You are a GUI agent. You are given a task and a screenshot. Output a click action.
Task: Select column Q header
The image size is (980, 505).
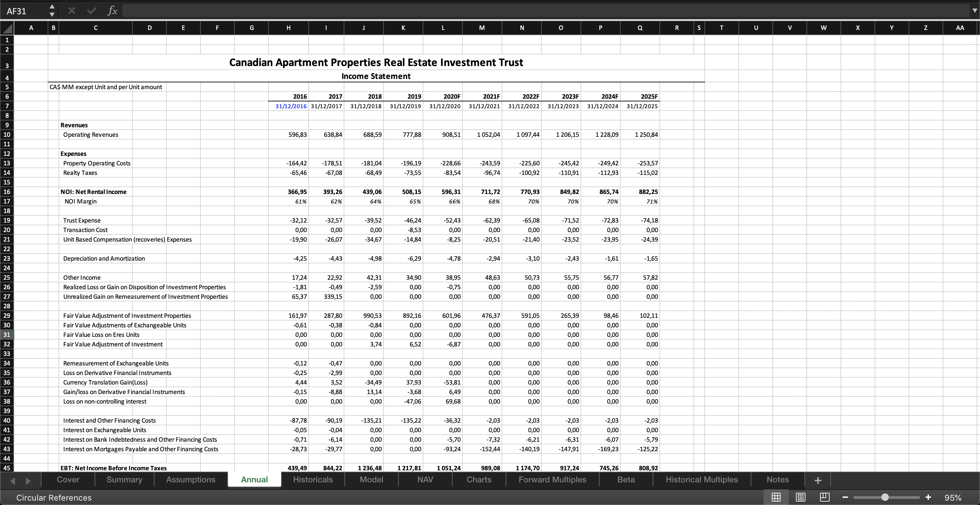640,28
